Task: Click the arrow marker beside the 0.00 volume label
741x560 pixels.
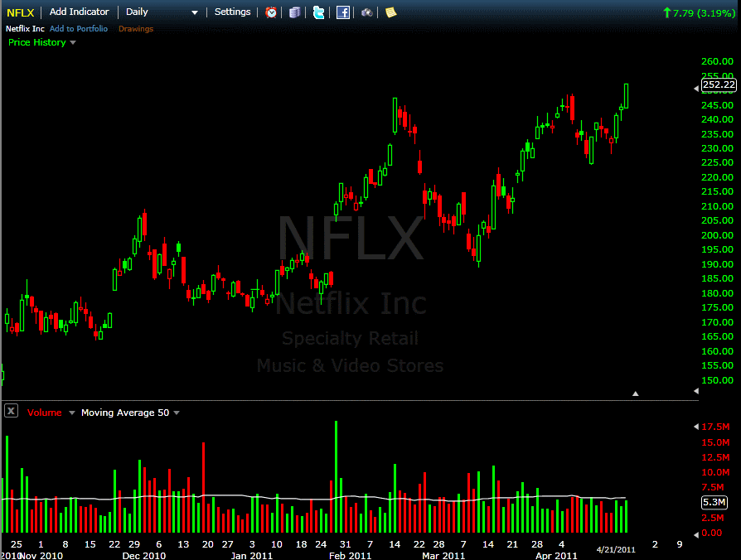Action: [696, 534]
